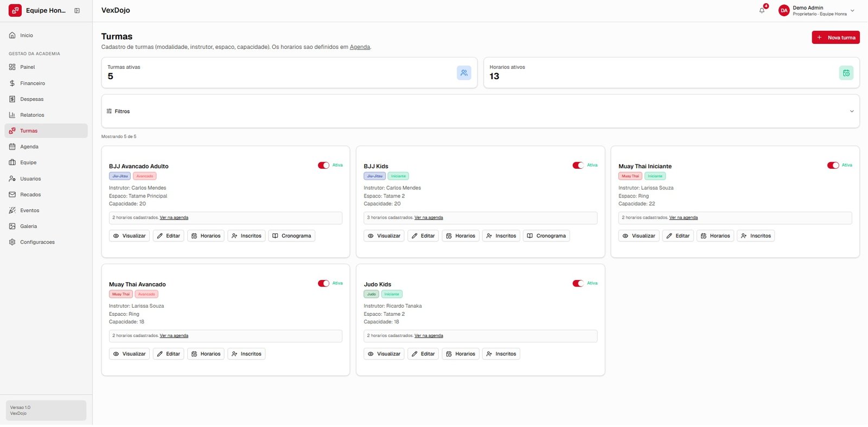Visualizar the BJJ Avancado Adulto class
Viewport: 868px width, 427px height.
[129, 236]
